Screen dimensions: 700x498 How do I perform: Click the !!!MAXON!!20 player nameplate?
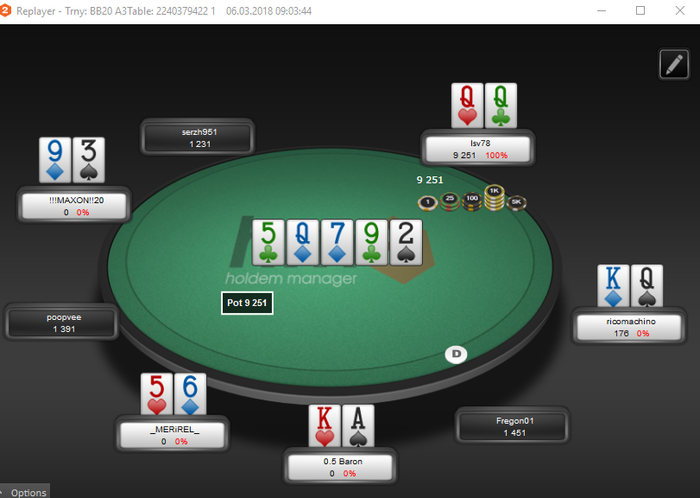pyautogui.click(x=75, y=206)
